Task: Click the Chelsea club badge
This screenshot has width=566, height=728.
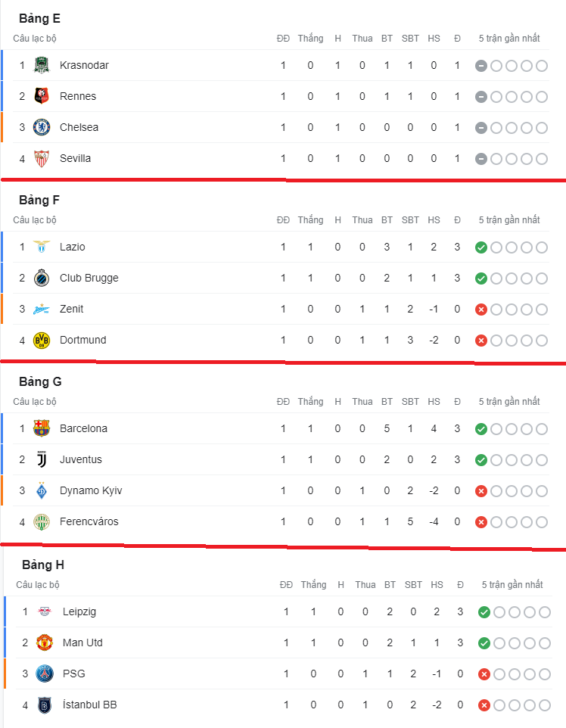Action: pyautogui.click(x=42, y=127)
